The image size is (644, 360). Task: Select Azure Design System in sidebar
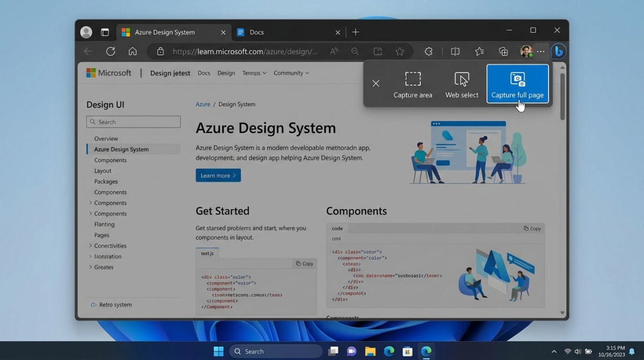point(133,149)
